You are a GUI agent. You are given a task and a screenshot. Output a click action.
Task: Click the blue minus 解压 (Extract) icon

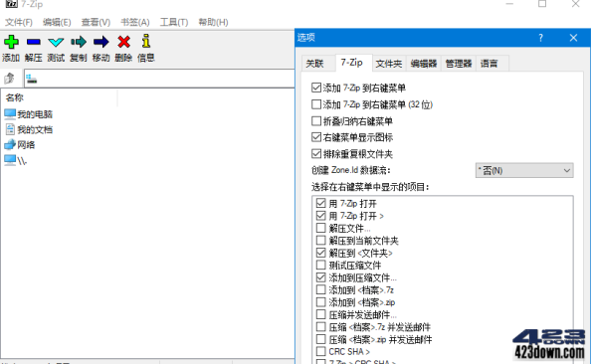(34, 42)
